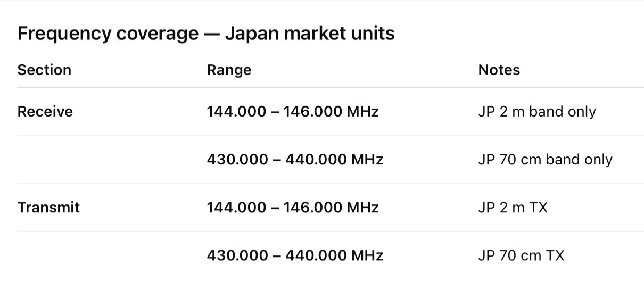The width and height of the screenshot is (644, 289).
Task: Select the Receive row 144.000 – 146.000 MHz range
Action: coord(293,112)
